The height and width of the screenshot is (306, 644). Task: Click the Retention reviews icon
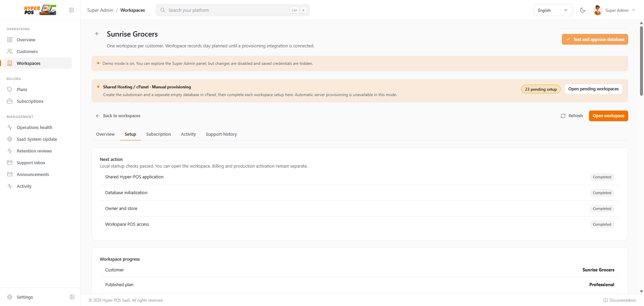(10, 151)
